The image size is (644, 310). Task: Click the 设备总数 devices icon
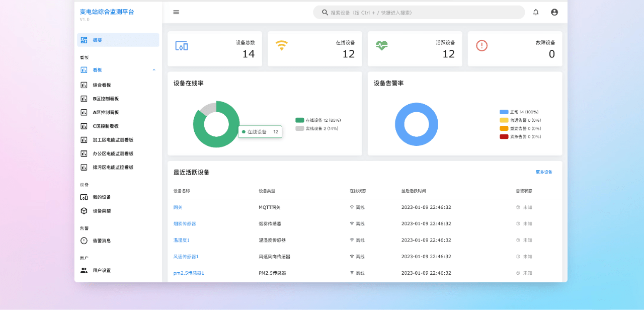click(x=182, y=46)
